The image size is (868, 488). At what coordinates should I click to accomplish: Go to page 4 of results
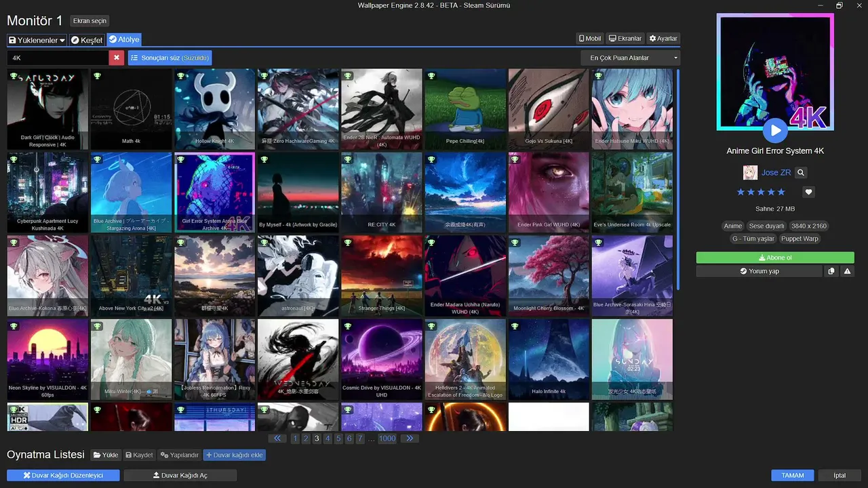click(328, 439)
